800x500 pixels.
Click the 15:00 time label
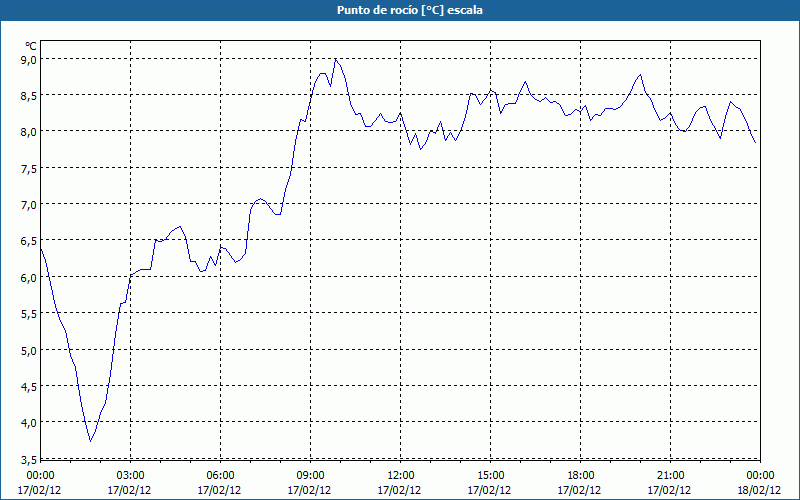pyautogui.click(x=490, y=476)
